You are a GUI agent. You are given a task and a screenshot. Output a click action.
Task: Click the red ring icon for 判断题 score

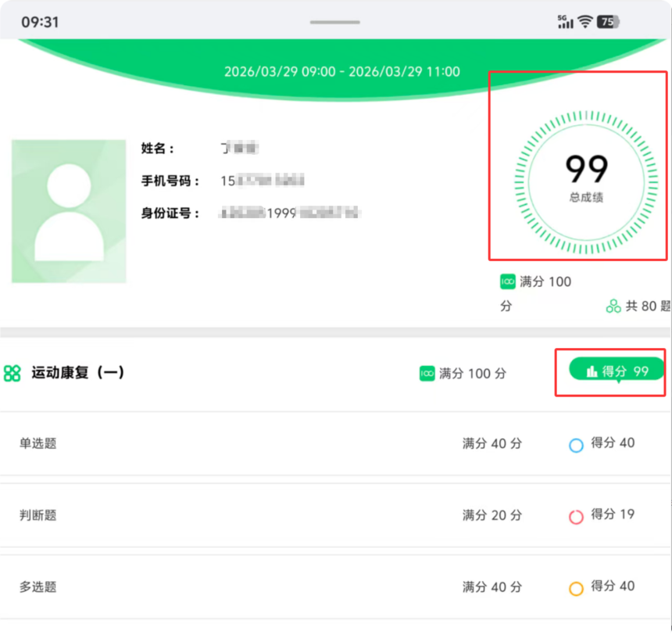[576, 517]
